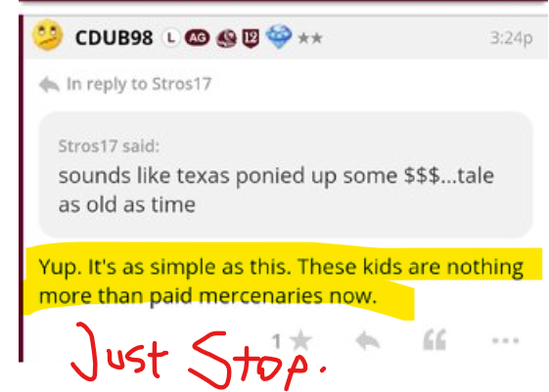
Task: Click the circled L badge
Action: tap(171, 38)
